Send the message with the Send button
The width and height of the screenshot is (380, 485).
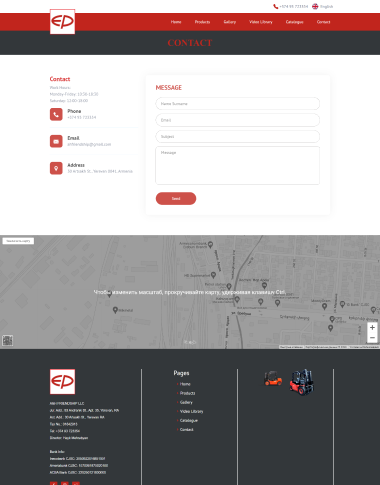coord(176,198)
